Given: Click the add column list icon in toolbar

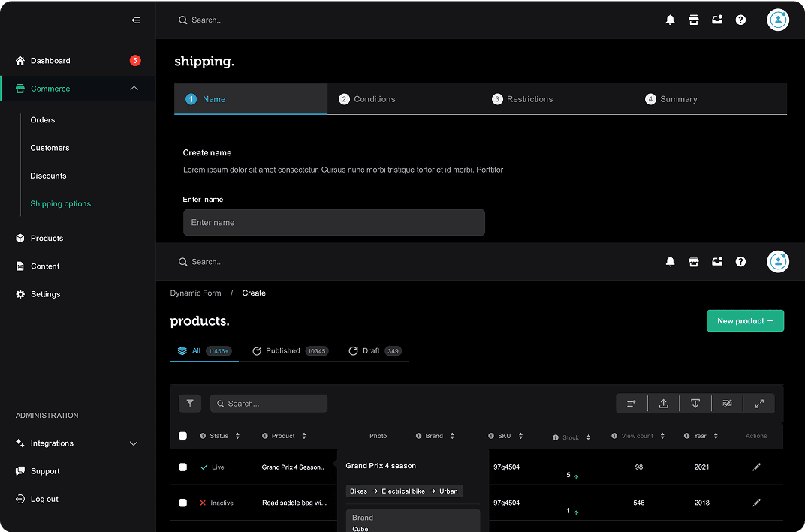Looking at the screenshot, I should 632,404.
